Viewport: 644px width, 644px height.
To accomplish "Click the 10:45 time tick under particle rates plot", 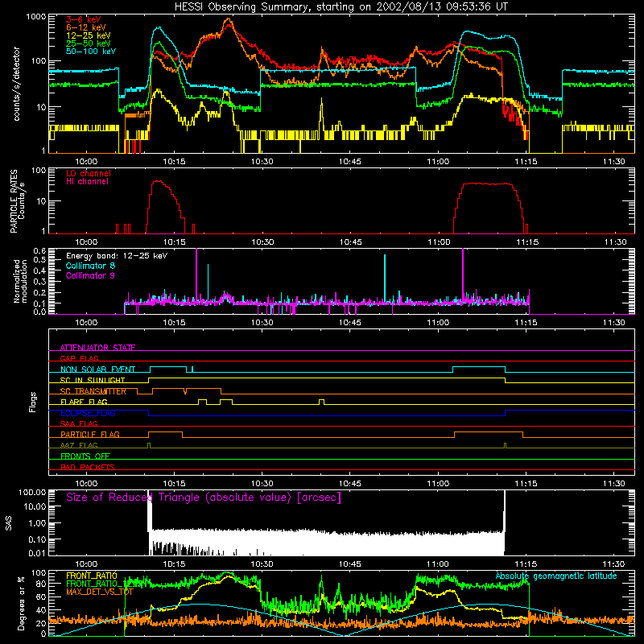I will tap(350, 242).
